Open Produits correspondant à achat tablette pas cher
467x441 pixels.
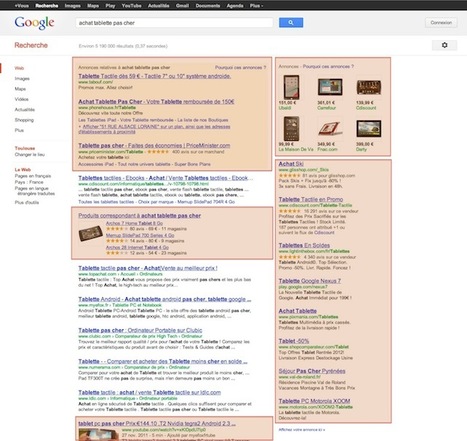140,215
